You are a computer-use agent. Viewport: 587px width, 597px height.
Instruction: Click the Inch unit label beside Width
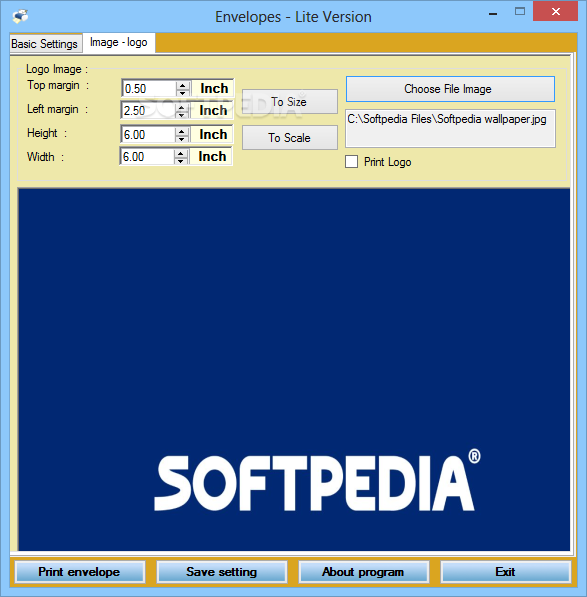tap(212, 156)
